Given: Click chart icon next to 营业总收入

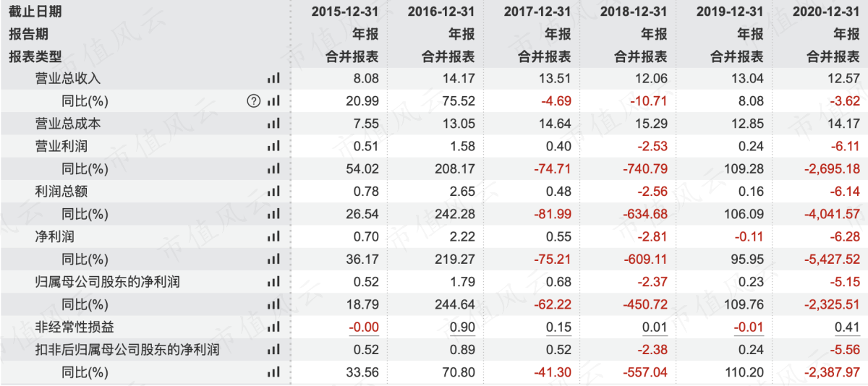Looking at the screenshot, I should tap(273, 79).
